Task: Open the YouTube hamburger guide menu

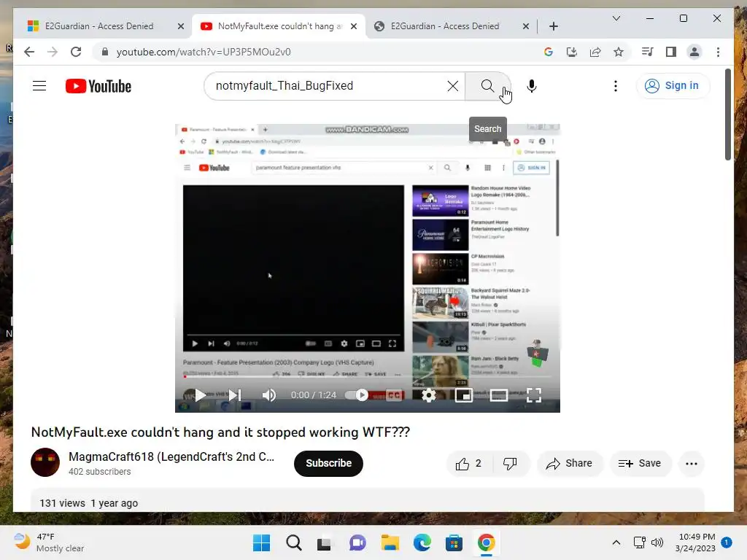Action: (39, 86)
